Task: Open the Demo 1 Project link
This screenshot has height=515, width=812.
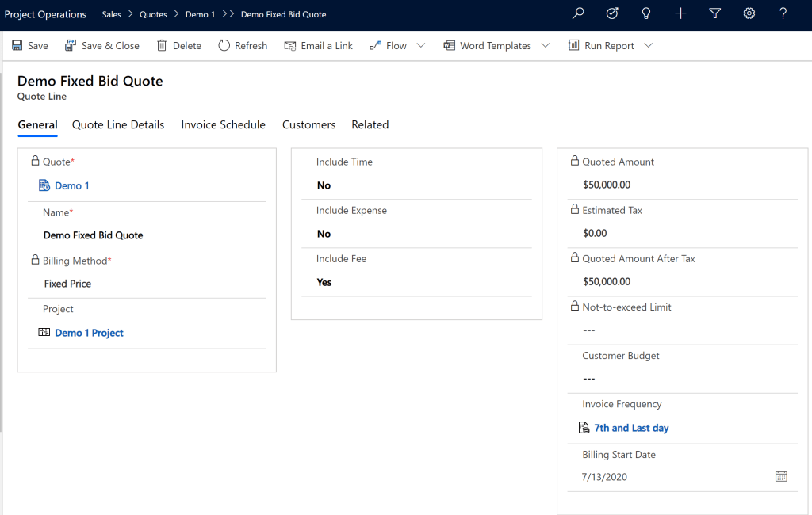Action: coord(89,333)
